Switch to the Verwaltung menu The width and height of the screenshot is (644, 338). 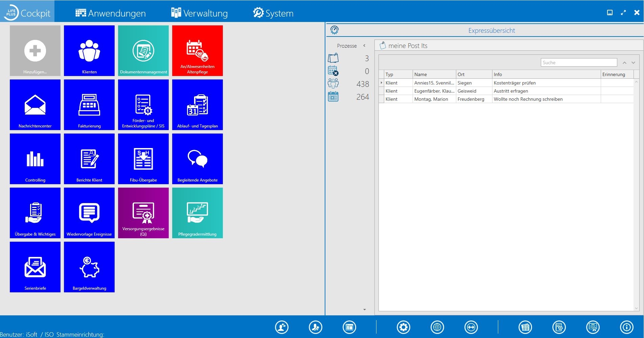pos(199,13)
